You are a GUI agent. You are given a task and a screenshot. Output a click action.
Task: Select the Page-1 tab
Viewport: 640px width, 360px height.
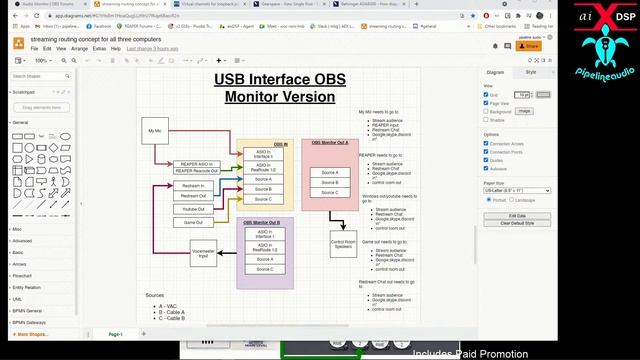pyautogui.click(x=116, y=334)
